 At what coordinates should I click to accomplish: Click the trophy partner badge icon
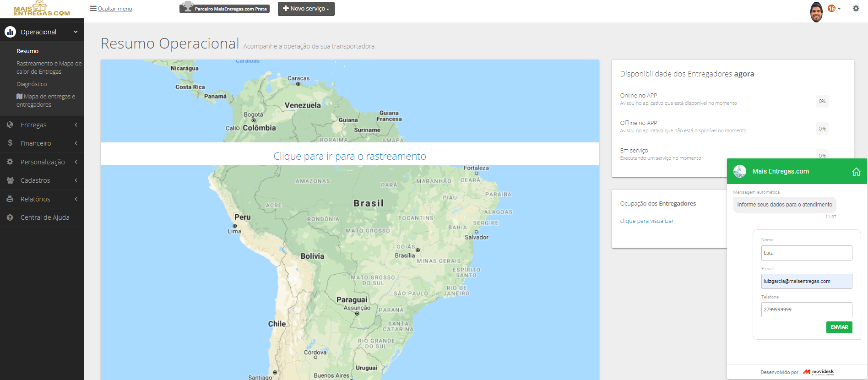(187, 7)
